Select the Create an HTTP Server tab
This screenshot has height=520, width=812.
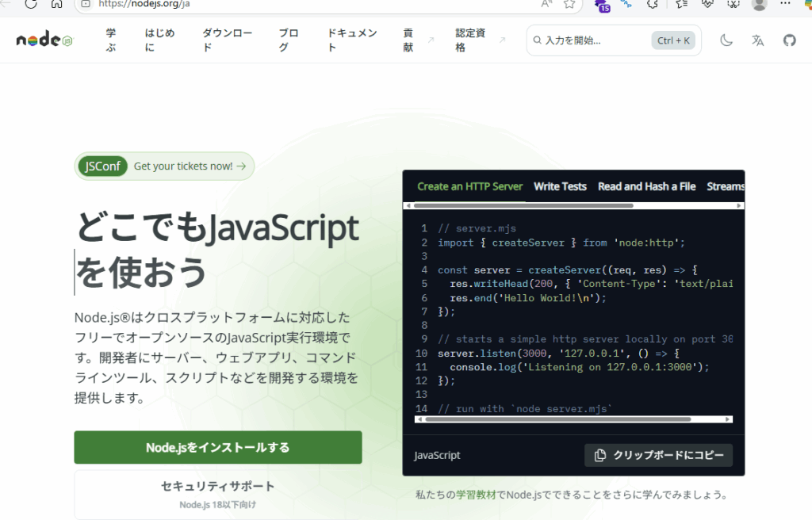coord(469,186)
